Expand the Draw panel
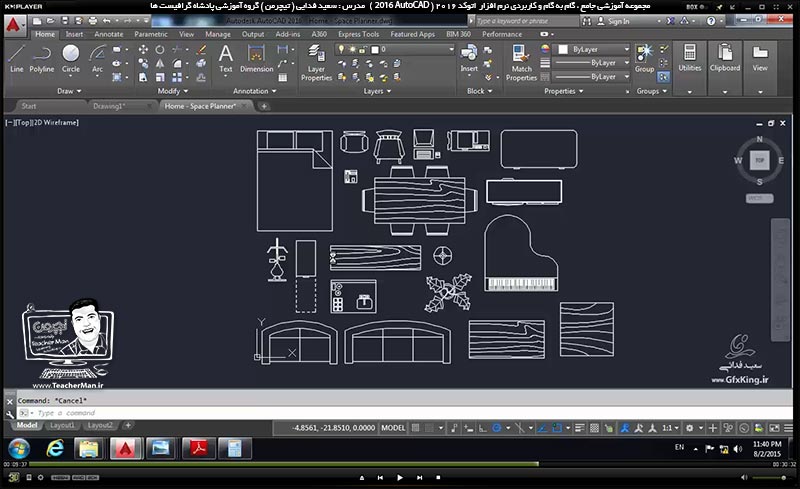 tap(69, 91)
